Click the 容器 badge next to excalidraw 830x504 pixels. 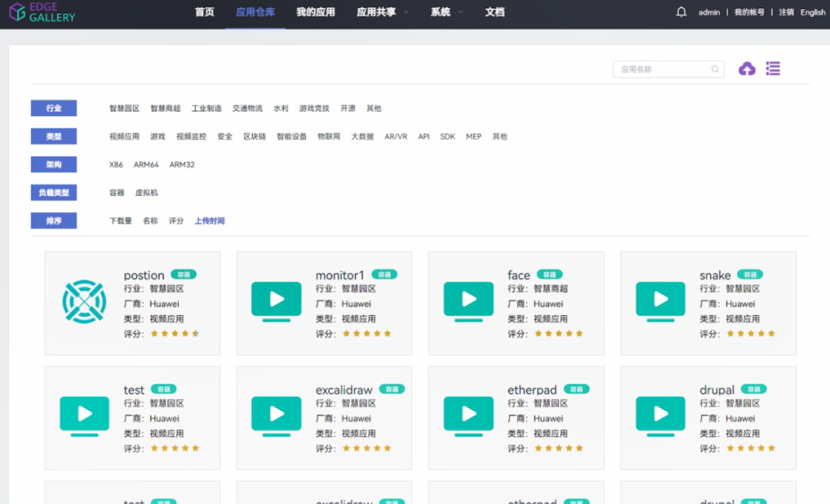(392, 389)
